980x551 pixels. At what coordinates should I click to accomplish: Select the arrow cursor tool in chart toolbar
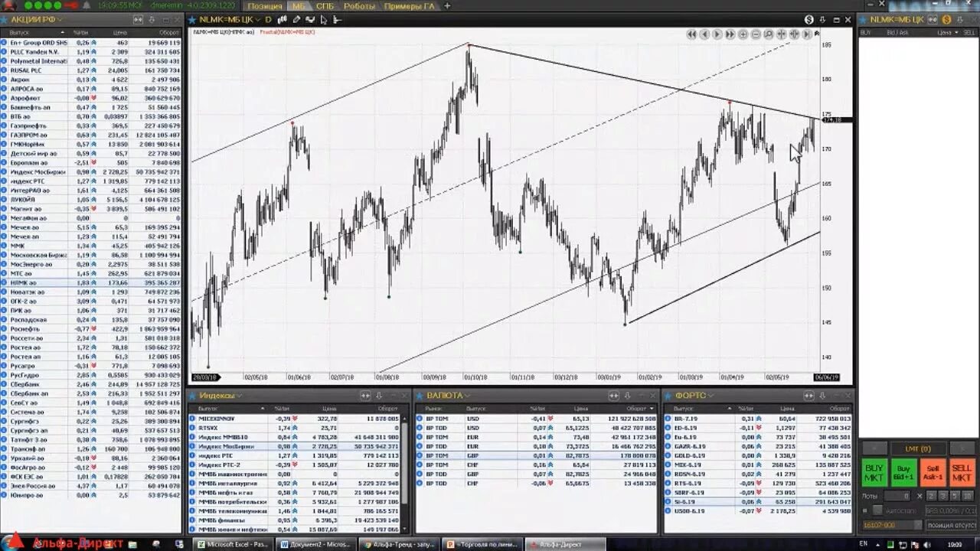click(x=324, y=20)
